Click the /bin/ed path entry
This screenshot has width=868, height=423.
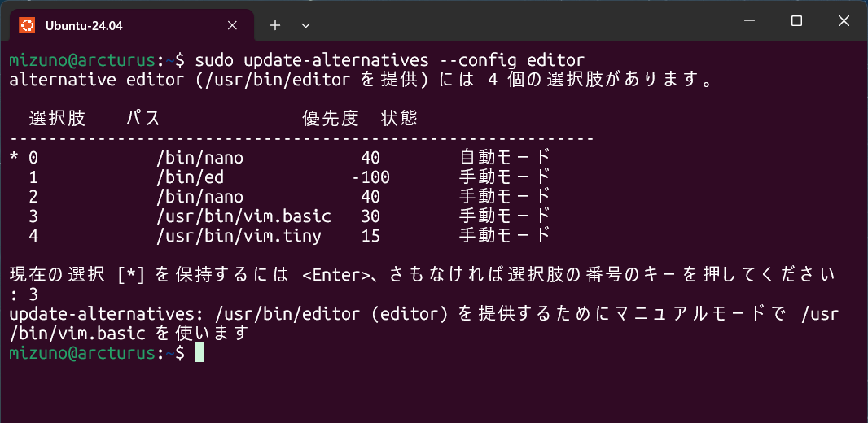(x=190, y=177)
